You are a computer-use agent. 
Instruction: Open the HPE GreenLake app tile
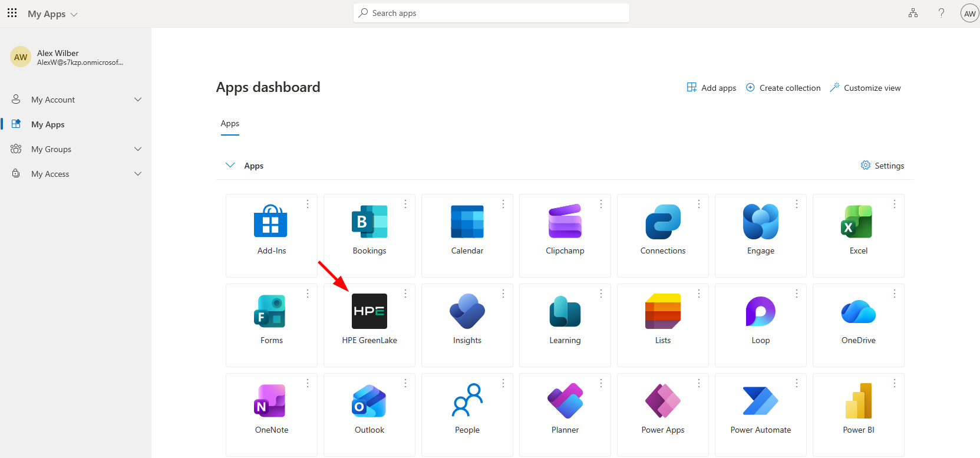(369, 311)
